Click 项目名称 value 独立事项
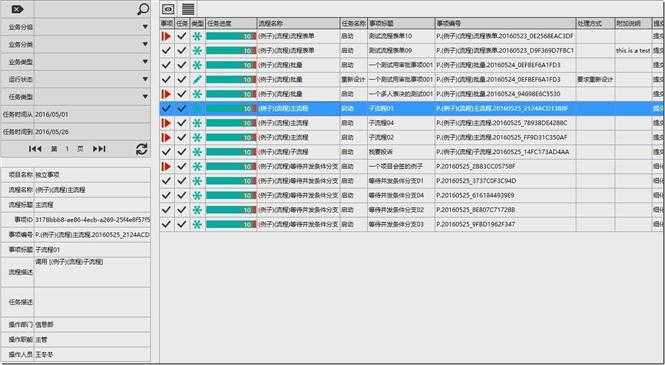 click(92, 175)
